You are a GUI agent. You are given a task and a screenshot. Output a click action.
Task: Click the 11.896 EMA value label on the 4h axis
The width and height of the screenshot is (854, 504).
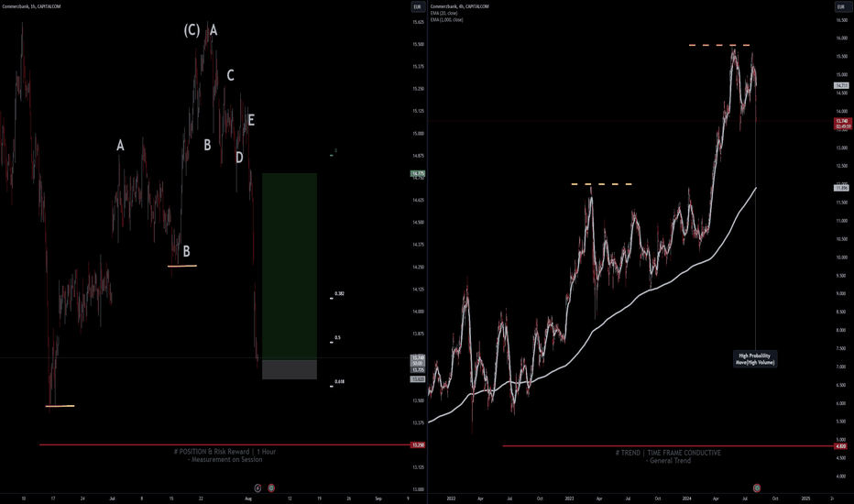pyautogui.click(x=841, y=188)
